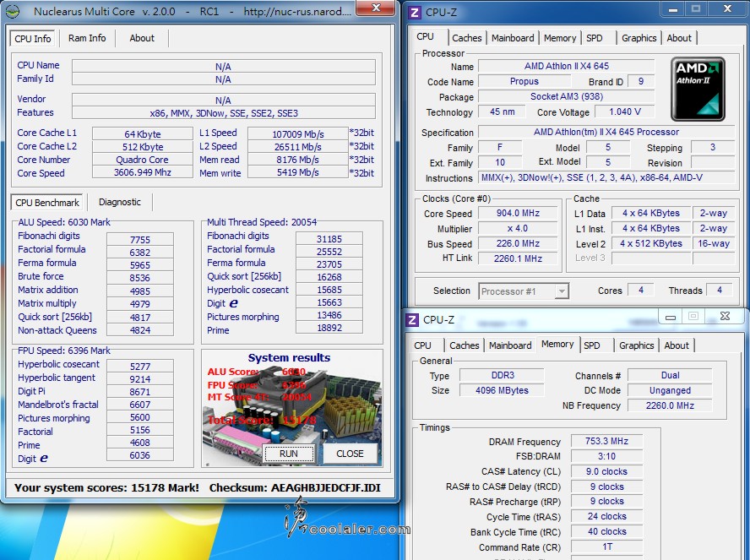Select the CPU Benchmark tab
Image resolution: width=750 pixels, height=560 pixels.
(x=47, y=202)
